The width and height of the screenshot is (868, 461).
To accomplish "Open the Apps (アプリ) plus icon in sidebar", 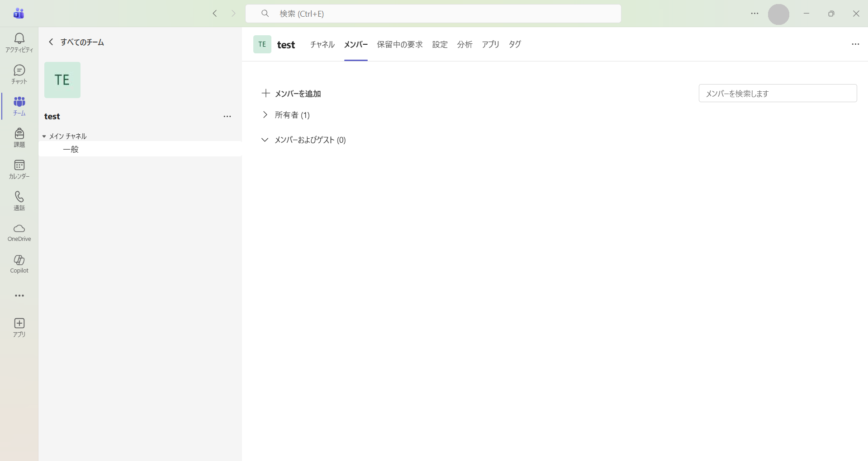I will coord(19,327).
